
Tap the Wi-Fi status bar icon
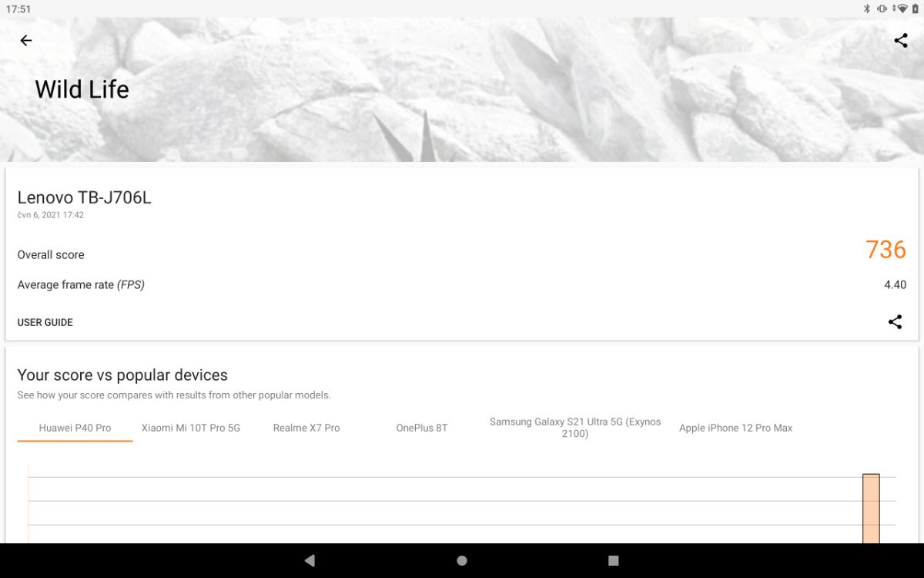coord(901,8)
